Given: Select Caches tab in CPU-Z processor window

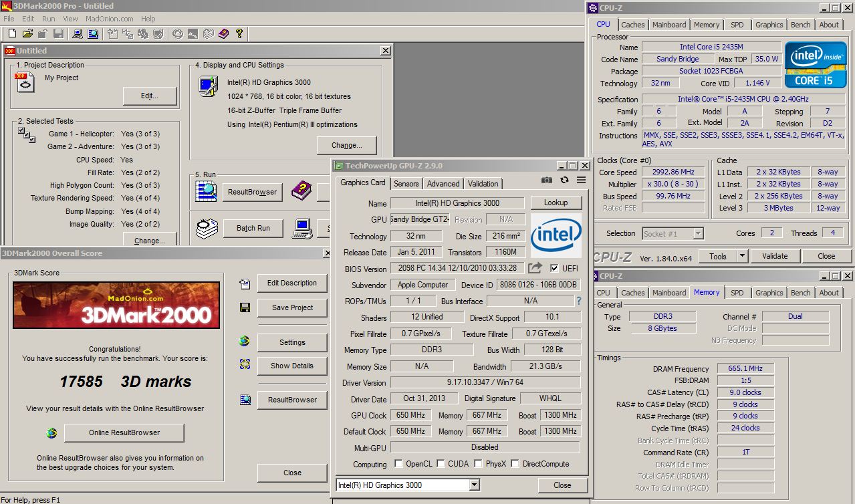Looking at the screenshot, I should (x=632, y=25).
